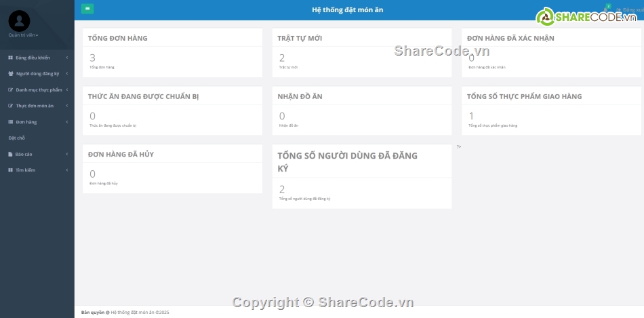Viewport: 644px width, 318px height.
Task: Open the Đặt chỗ menu item
Action: tap(16, 138)
